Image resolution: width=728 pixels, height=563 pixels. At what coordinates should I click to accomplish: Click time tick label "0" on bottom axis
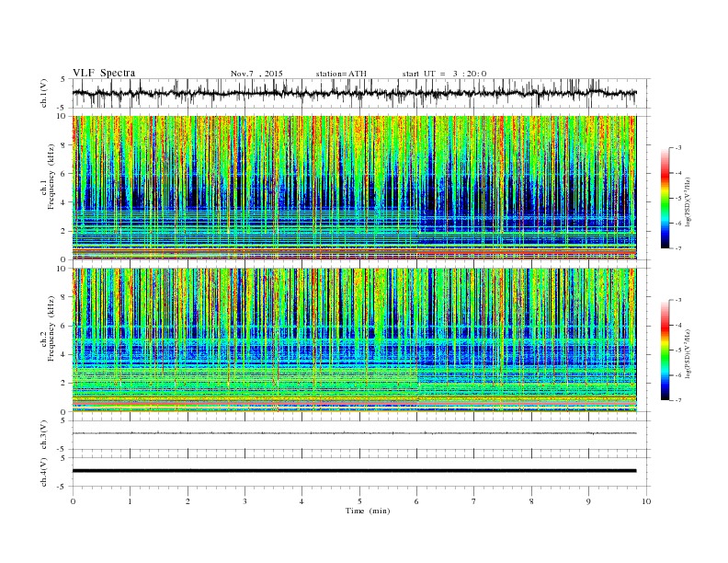[x=73, y=501]
